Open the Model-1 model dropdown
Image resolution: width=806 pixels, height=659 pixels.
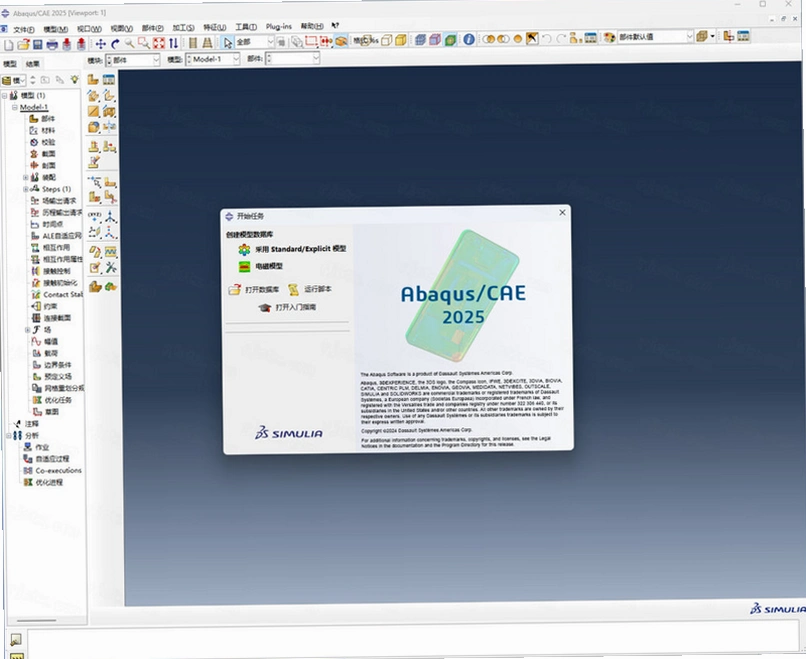212,60
